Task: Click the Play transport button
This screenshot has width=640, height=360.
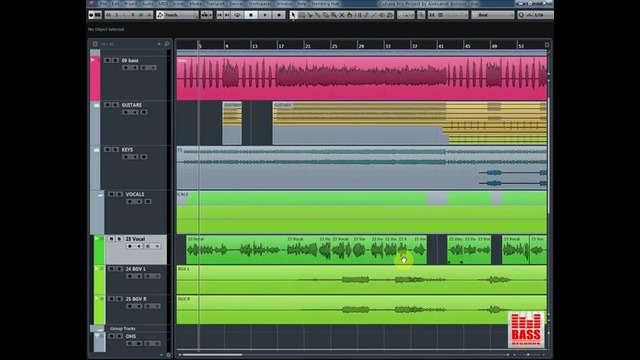Action: pyautogui.click(x=265, y=15)
